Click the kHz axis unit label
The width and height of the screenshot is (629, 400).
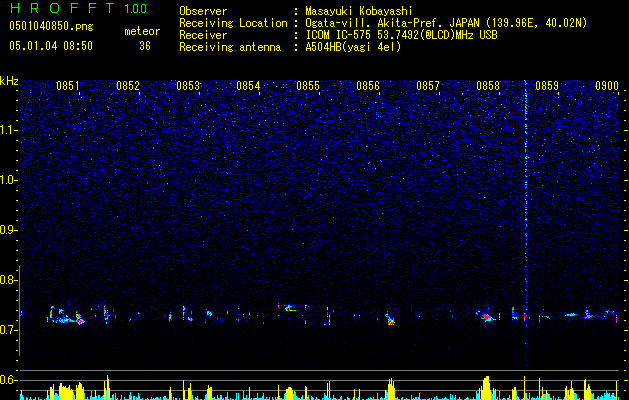[9, 81]
